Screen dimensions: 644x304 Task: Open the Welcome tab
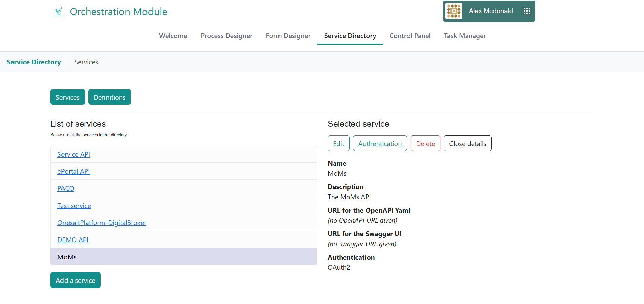173,36
